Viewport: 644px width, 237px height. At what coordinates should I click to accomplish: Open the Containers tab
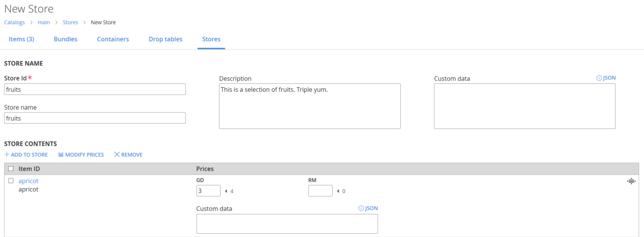pyautogui.click(x=113, y=39)
